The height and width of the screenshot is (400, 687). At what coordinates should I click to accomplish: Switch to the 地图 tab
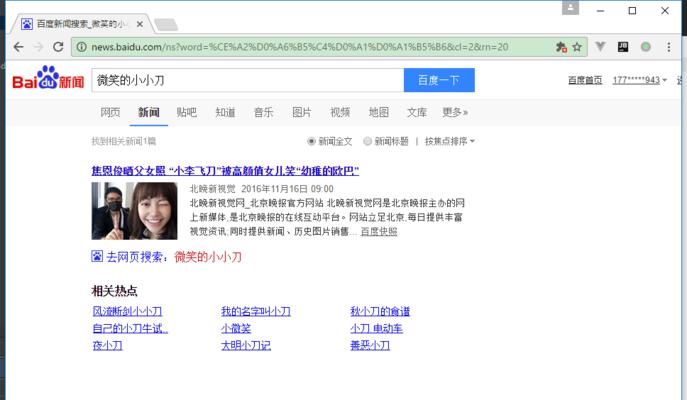pos(379,112)
